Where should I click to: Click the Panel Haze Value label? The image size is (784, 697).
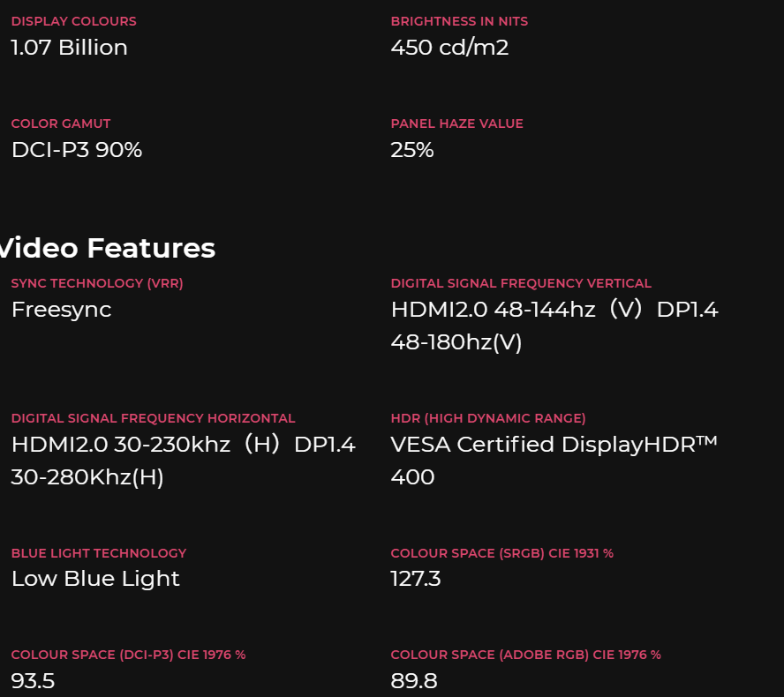click(456, 124)
